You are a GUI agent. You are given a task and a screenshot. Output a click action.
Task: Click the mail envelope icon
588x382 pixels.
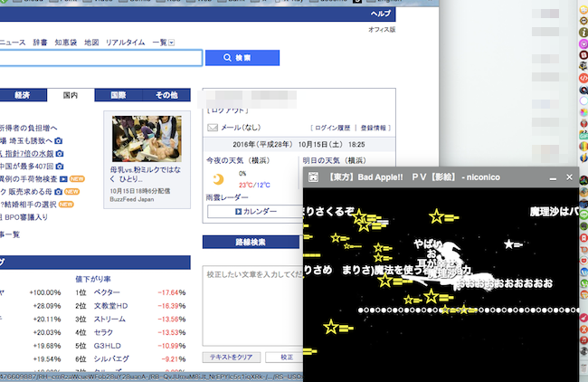(x=213, y=128)
